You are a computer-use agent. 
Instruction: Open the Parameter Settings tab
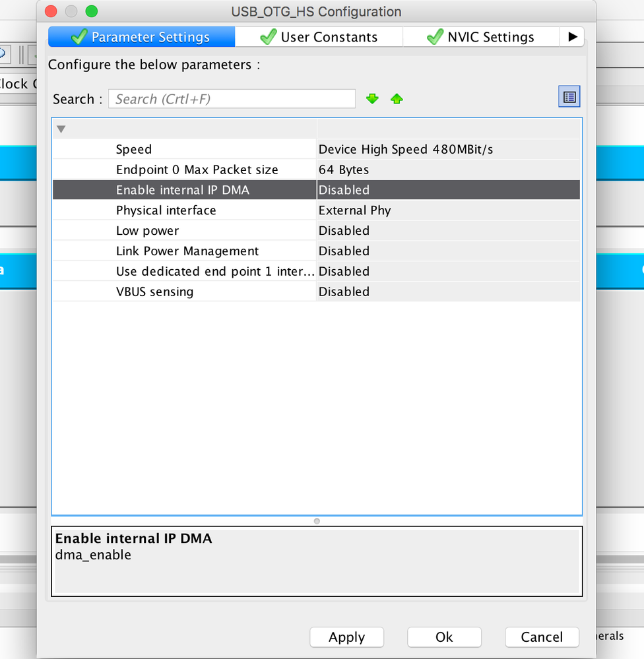(x=142, y=37)
